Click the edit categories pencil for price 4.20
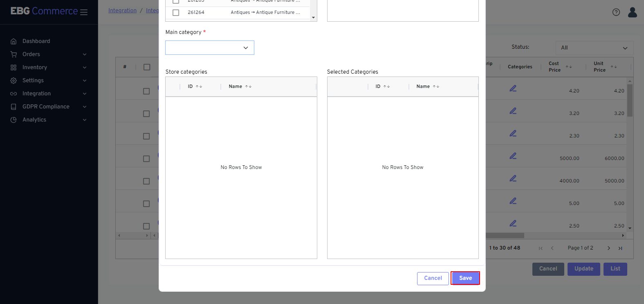 (513, 88)
